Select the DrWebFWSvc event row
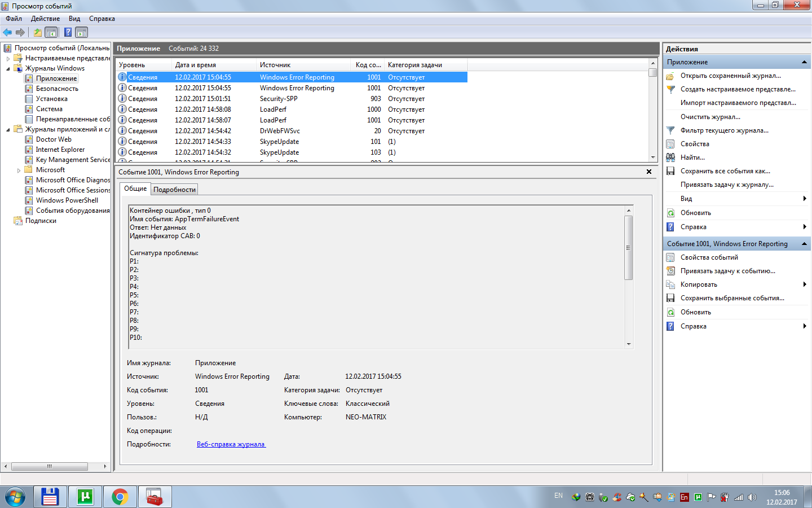The height and width of the screenshot is (508, 812). point(292,131)
